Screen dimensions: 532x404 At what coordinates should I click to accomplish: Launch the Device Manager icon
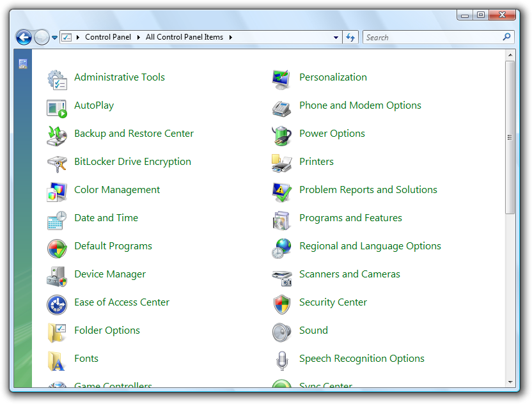(x=57, y=277)
